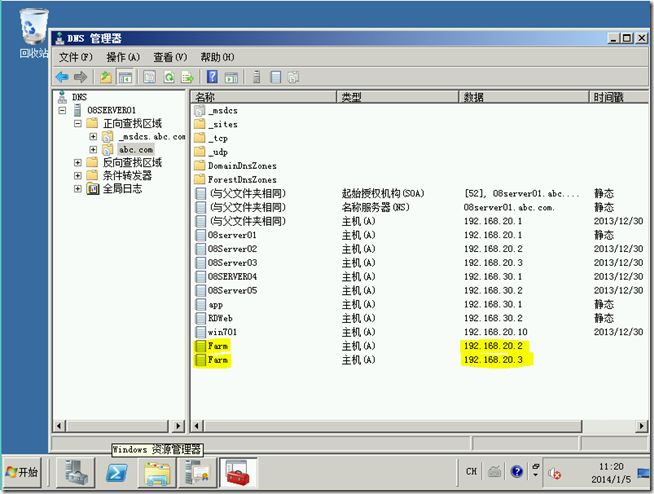The height and width of the screenshot is (494, 654).
Task: Select the 08server01 host record
Action: tap(419, 235)
